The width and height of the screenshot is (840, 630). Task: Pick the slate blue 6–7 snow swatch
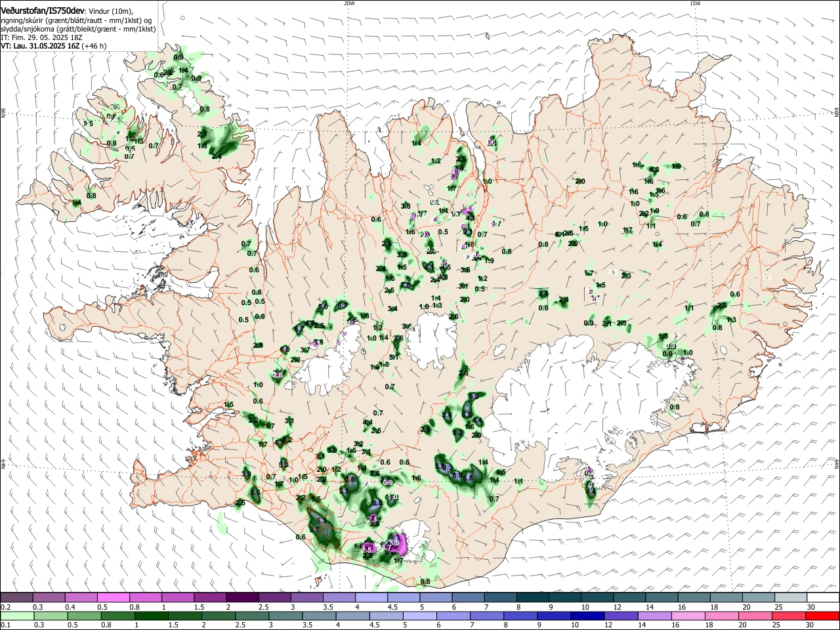[469, 597]
